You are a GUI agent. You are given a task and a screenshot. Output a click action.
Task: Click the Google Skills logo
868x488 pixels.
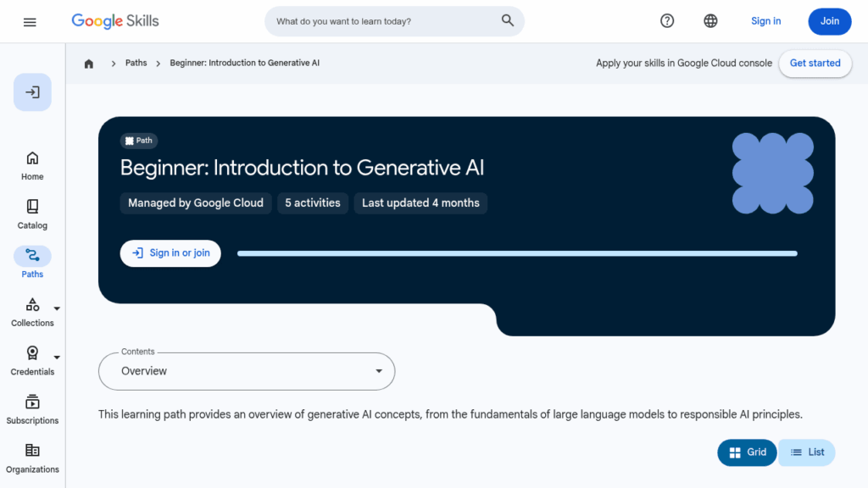[115, 21]
